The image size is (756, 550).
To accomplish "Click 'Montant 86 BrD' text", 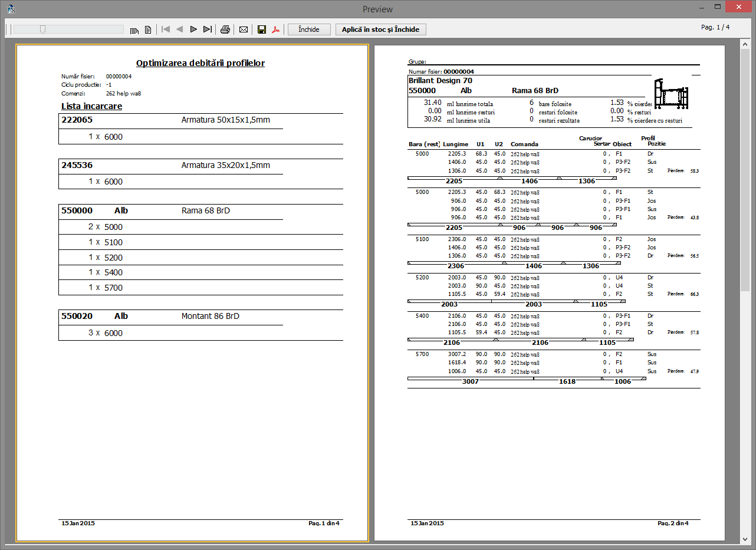I will click(x=211, y=316).
